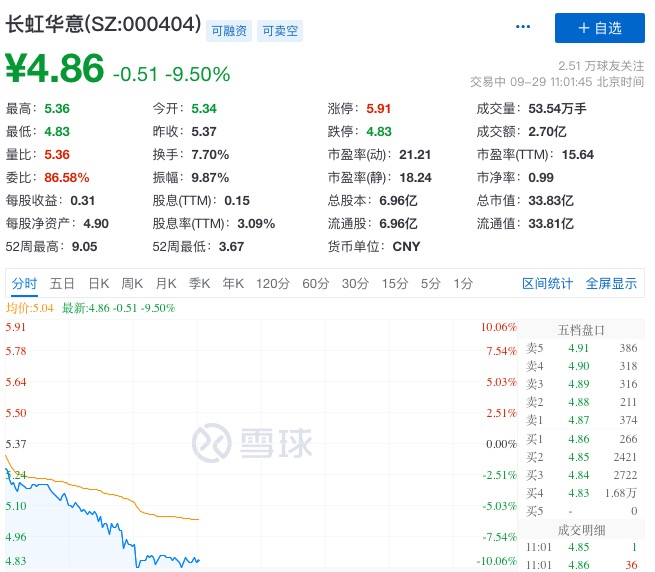Select the 卖5 order row at 4.91
655x572 pixels.
point(581,348)
